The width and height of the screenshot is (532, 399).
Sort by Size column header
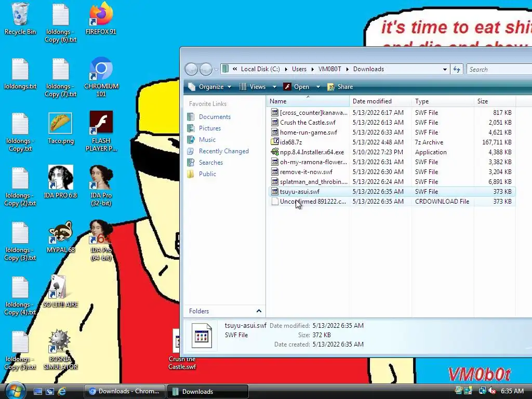(x=495, y=101)
